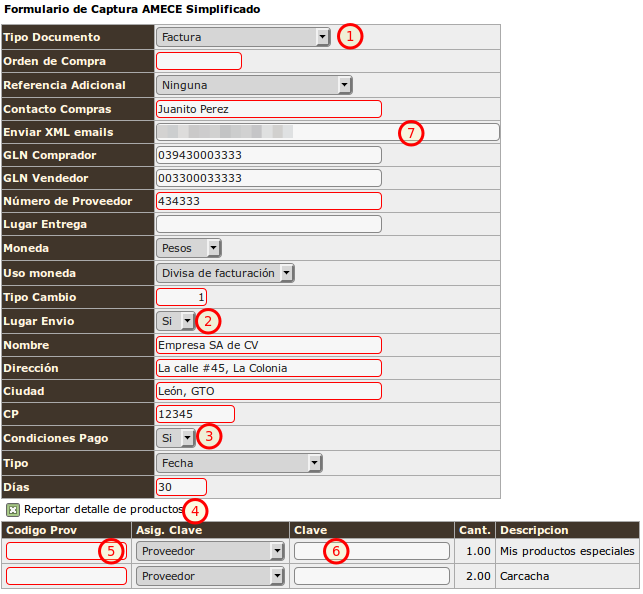This screenshot has height=594, width=643.
Task: Open the Uso moneda dropdown
Action: (x=225, y=273)
